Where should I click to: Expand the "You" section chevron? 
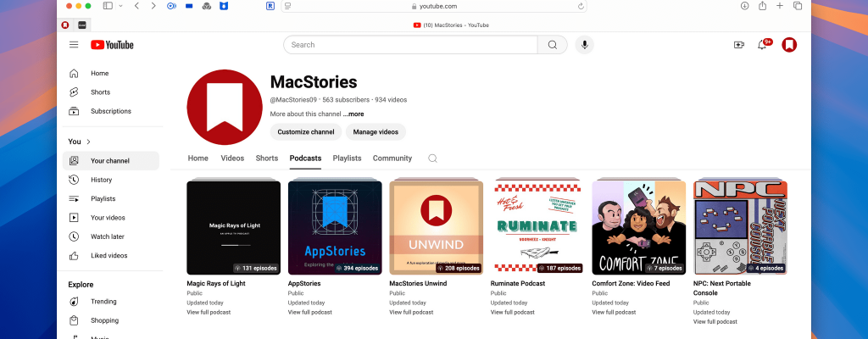[88, 142]
